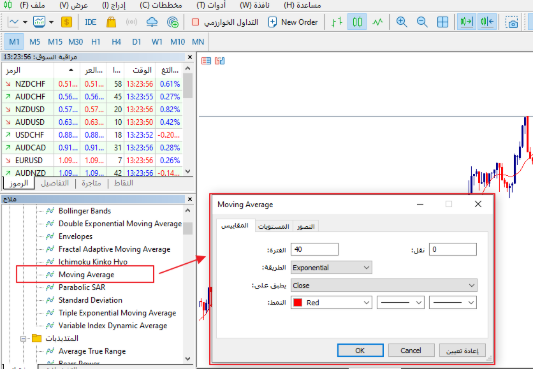Toggle chart auto scroll icon

466,22
